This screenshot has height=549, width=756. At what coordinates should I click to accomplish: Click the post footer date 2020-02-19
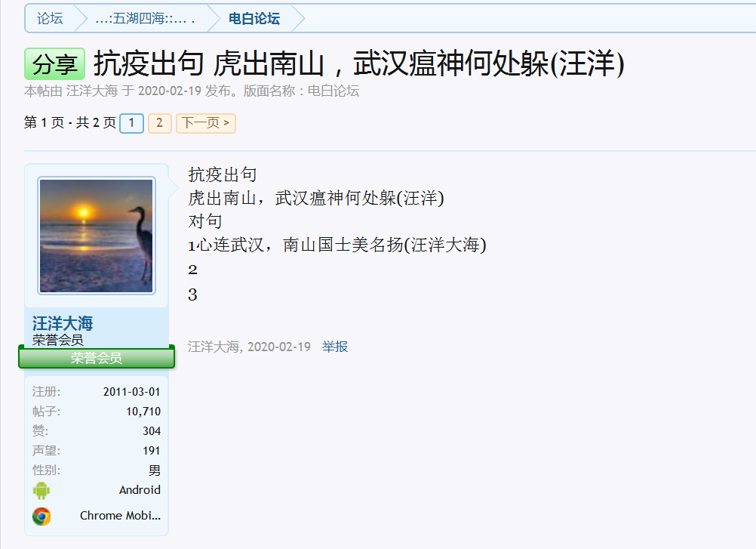pyautogui.click(x=278, y=347)
